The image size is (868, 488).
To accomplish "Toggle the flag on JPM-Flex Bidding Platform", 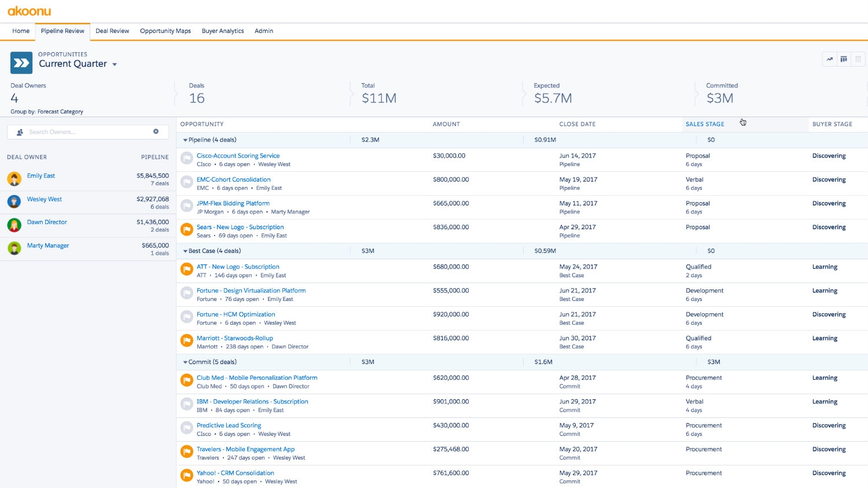I will pyautogui.click(x=186, y=206).
